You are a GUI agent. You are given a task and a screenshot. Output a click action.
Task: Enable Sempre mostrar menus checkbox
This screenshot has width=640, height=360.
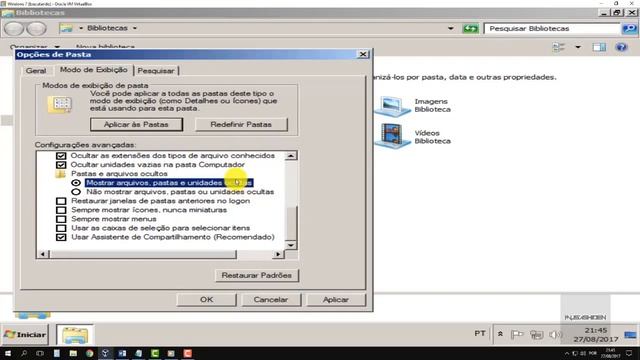click(x=61, y=219)
